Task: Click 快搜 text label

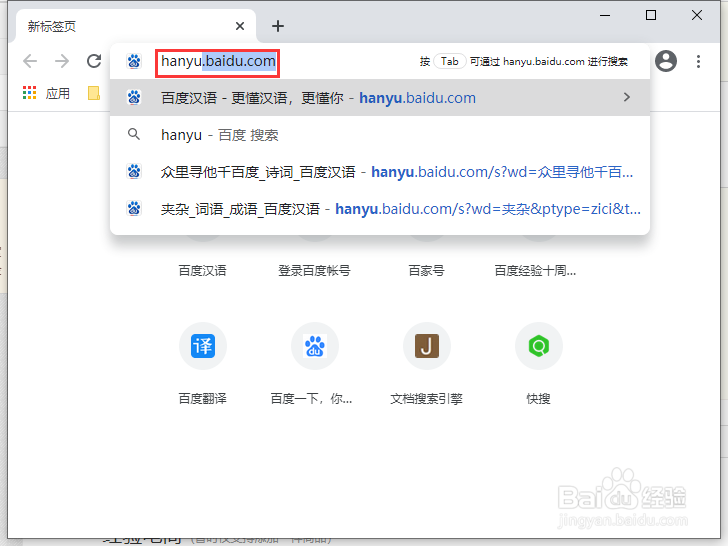Action: point(539,398)
